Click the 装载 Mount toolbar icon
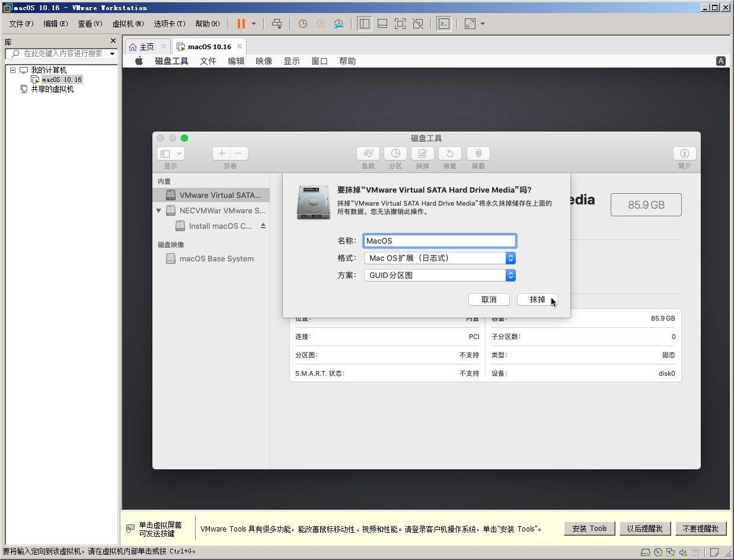Viewport: 734px width, 560px height. click(x=478, y=153)
